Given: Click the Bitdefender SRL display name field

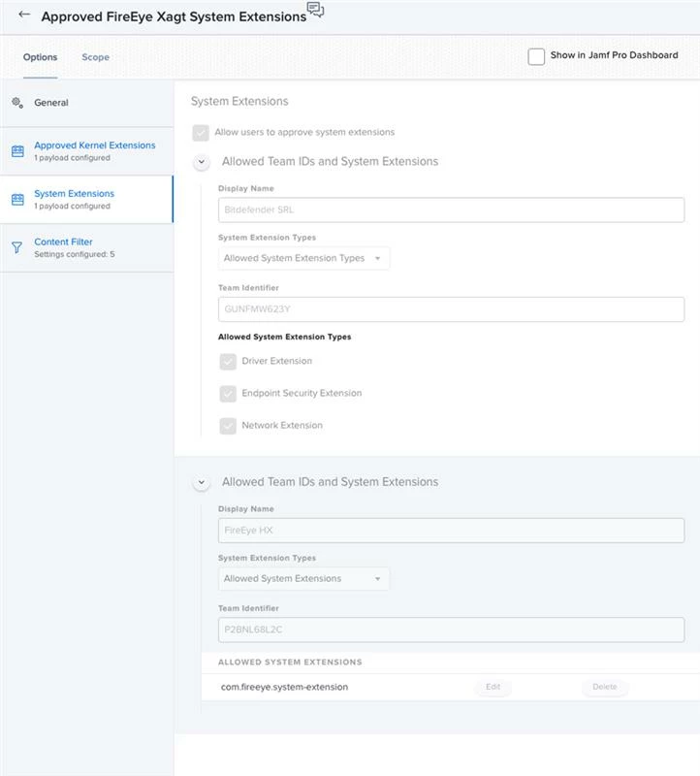Looking at the screenshot, I should 451,210.
